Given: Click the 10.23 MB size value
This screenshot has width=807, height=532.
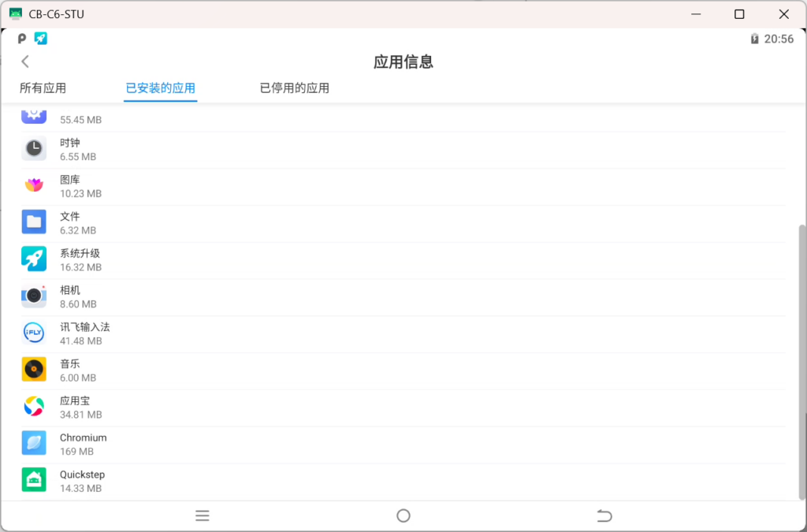Looking at the screenshot, I should (x=81, y=193).
